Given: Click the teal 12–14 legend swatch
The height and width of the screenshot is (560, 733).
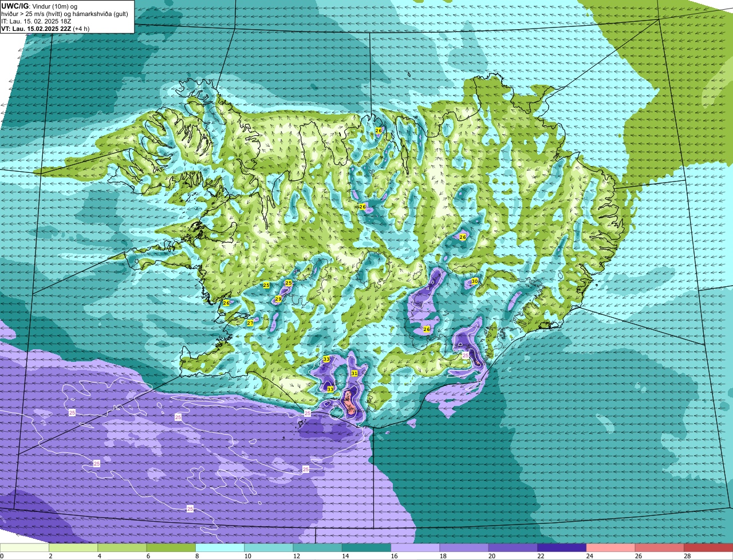Looking at the screenshot, I should point(317,547).
